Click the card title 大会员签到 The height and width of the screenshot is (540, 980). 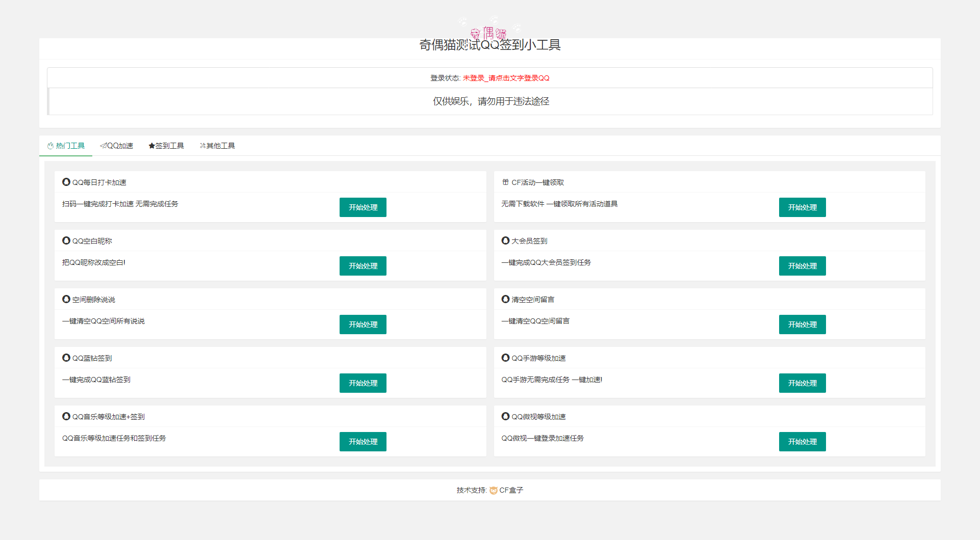[529, 241]
